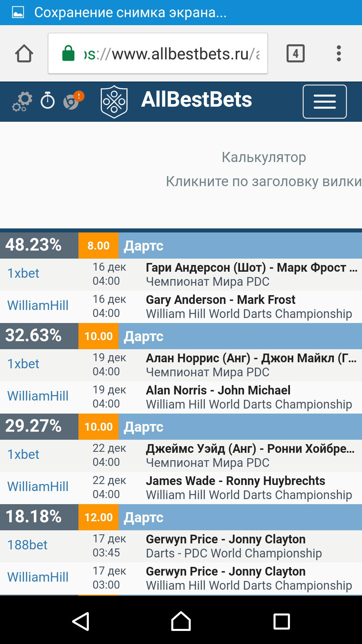Tap the Android back navigation button
Image resolution: width=362 pixels, height=644 pixels.
(81, 621)
